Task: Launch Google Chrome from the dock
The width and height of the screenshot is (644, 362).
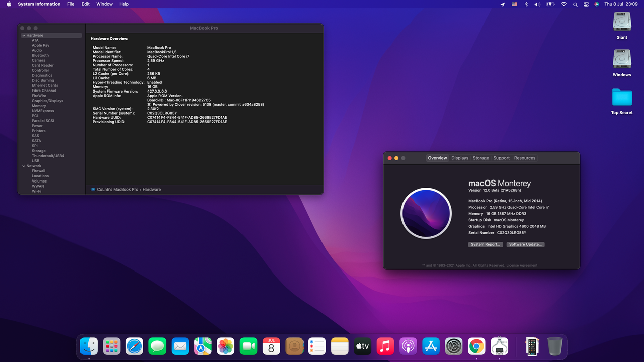Action: 476,346
